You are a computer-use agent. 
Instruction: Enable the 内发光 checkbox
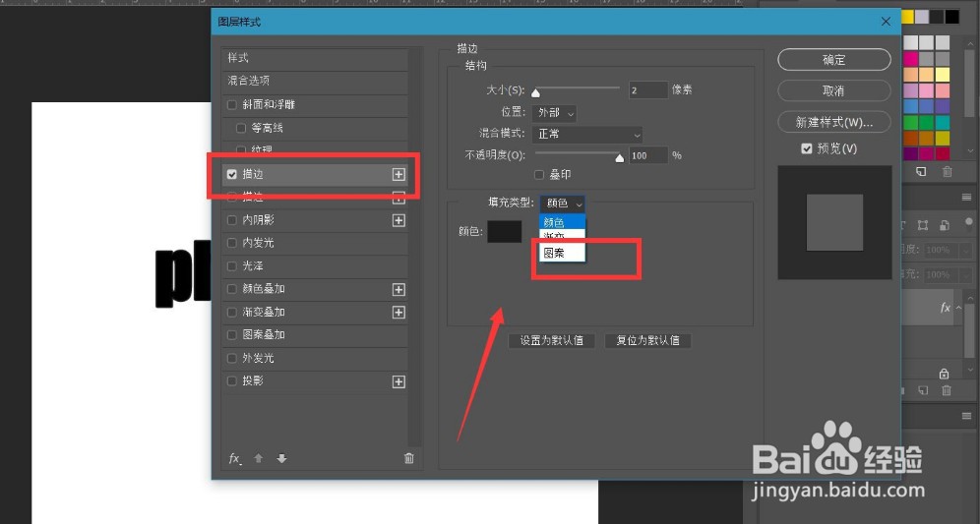pos(232,243)
